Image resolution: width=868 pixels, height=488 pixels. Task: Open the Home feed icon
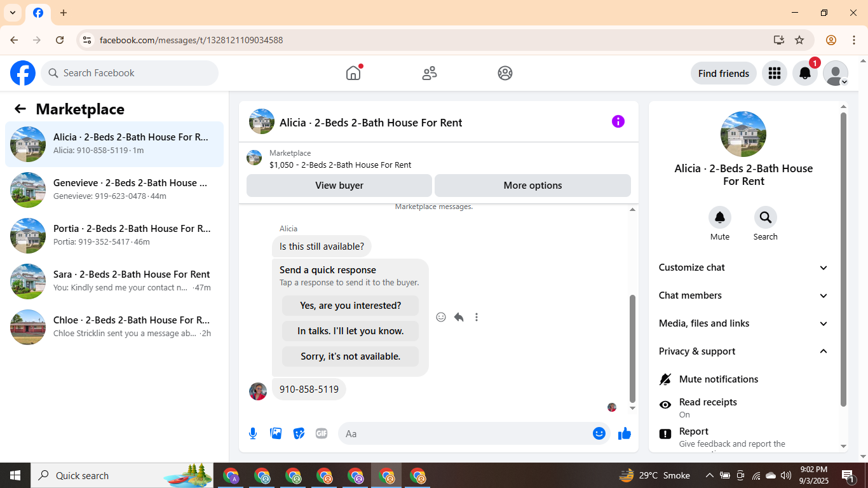353,73
